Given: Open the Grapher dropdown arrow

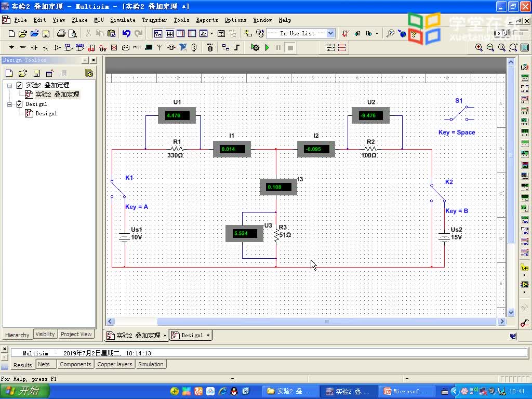Looking at the screenshot, I should click(x=212, y=33).
